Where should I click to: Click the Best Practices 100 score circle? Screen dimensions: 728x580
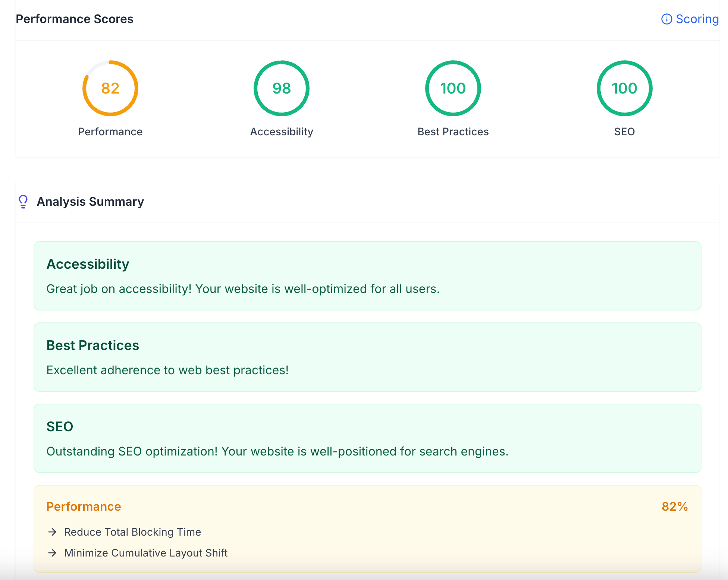(x=453, y=88)
